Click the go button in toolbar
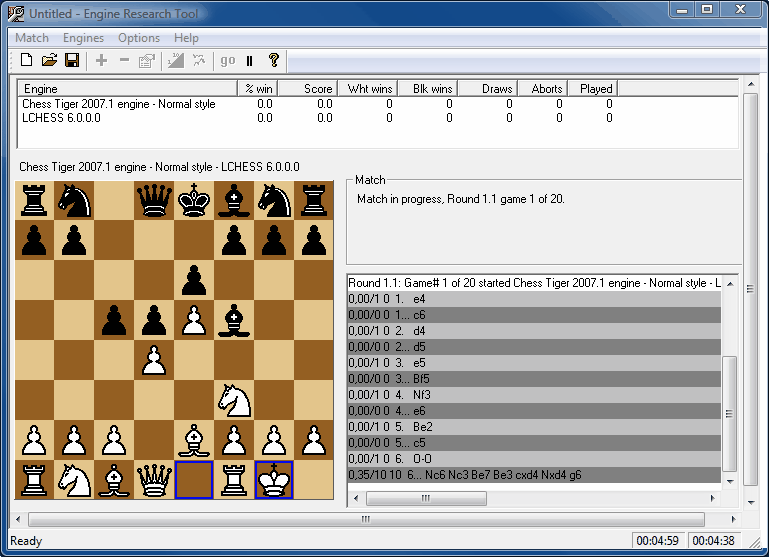Image resolution: width=769 pixels, height=557 pixels. (x=228, y=60)
